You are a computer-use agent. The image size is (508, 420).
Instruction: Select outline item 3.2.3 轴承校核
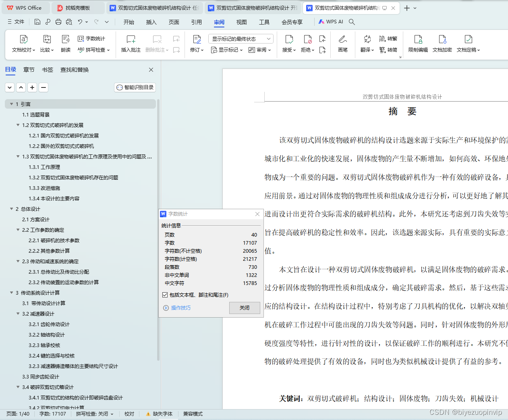click(x=44, y=345)
